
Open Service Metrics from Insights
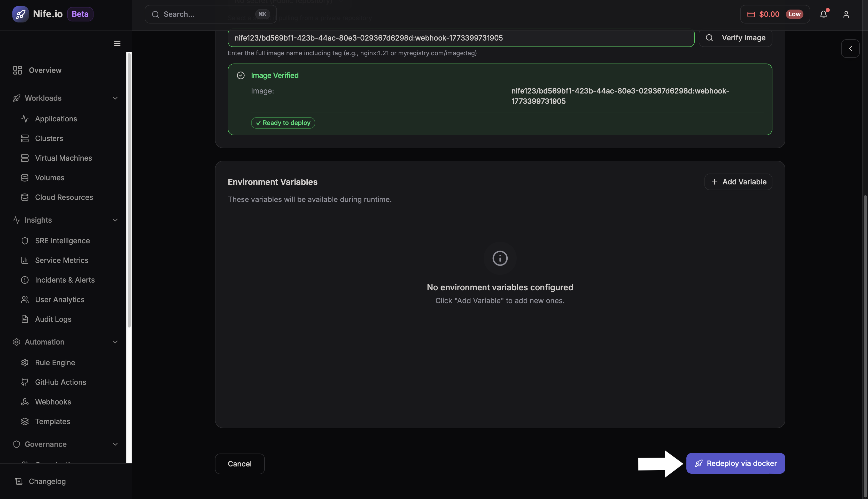tap(62, 260)
